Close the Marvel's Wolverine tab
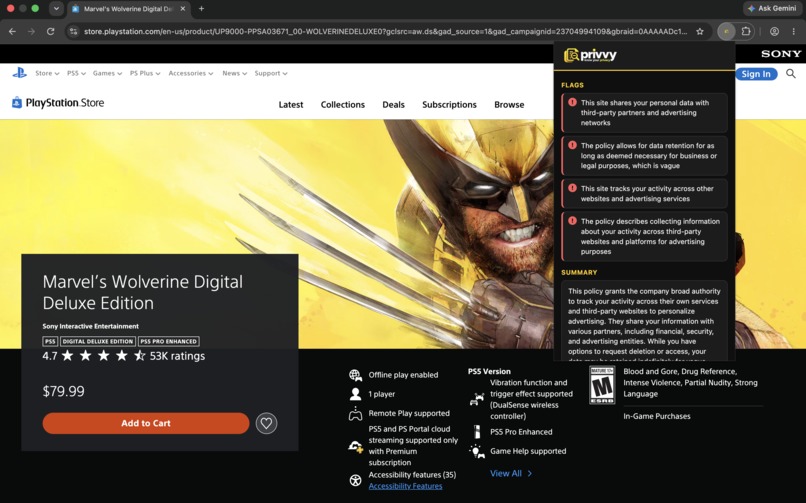Image resolution: width=806 pixels, height=503 pixels. [182, 9]
